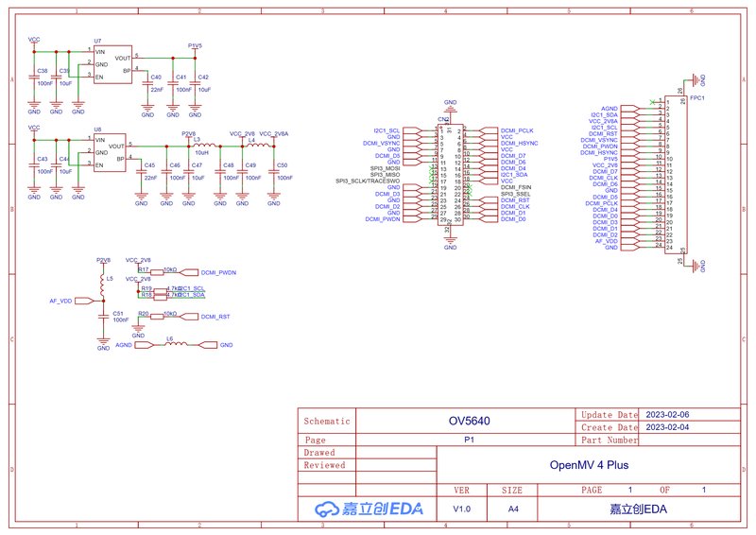Click the Drawed field label
Screen dimensions: 756x535
point(319,453)
